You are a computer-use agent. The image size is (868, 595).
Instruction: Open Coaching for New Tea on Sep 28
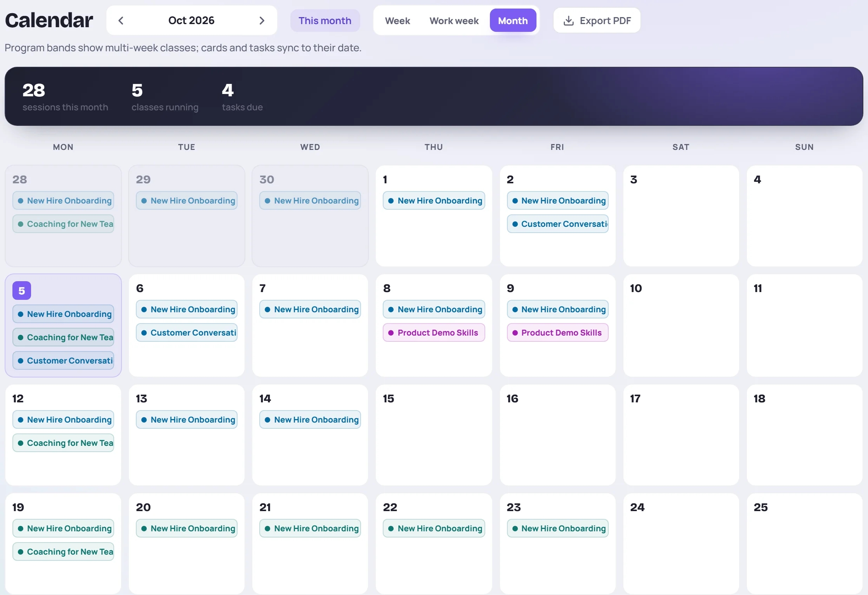point(63,224)
